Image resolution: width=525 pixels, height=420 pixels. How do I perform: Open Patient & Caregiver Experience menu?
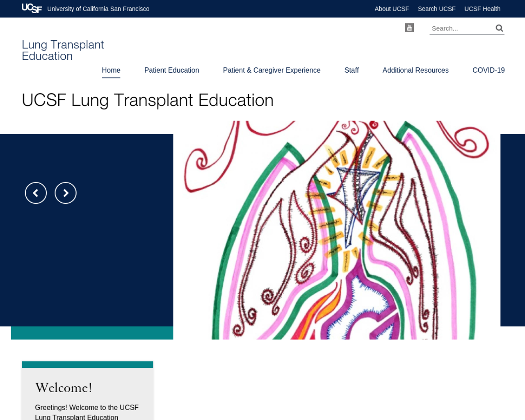tap(272, 70)
